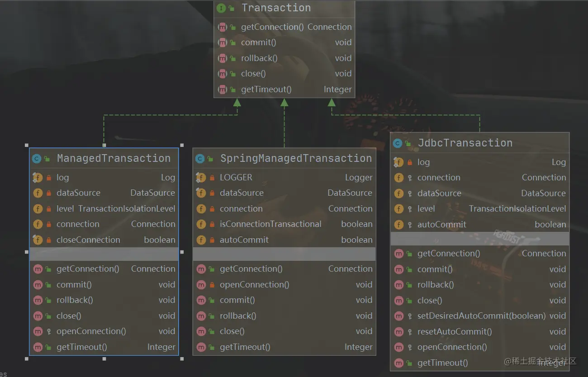Click the method icon of close() in Transaction
This screenshot has height=377, width=588.
pyautogui.click(x=222, y=74)
